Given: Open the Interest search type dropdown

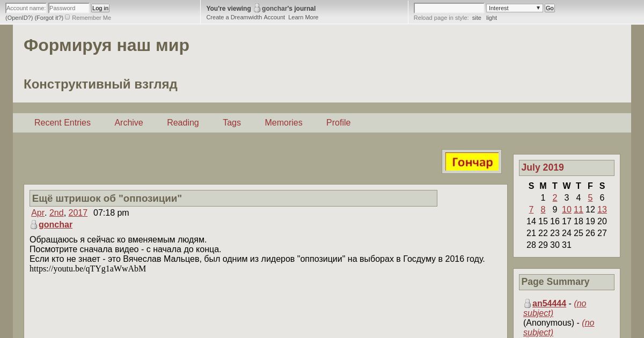Looking at the screenshot, I should point(514,8).
